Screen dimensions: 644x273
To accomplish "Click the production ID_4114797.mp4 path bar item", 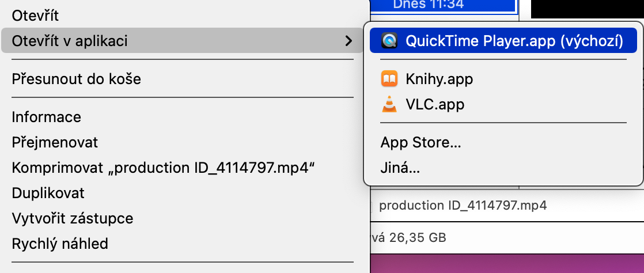I will click(463, 206).
